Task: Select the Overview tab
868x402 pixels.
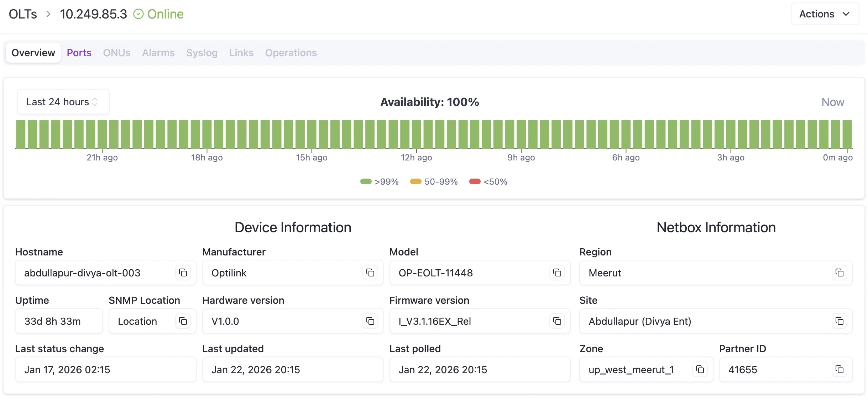Action: click(33, 53)
